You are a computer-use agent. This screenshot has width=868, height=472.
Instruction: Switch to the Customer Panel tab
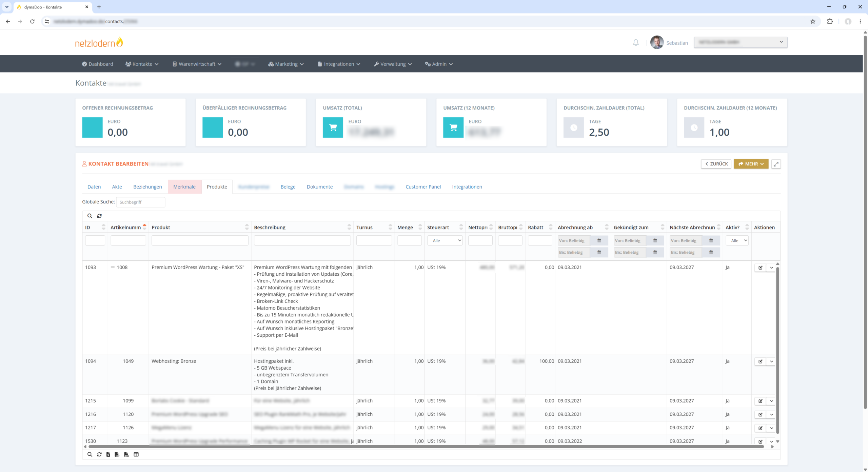point(423,187)
